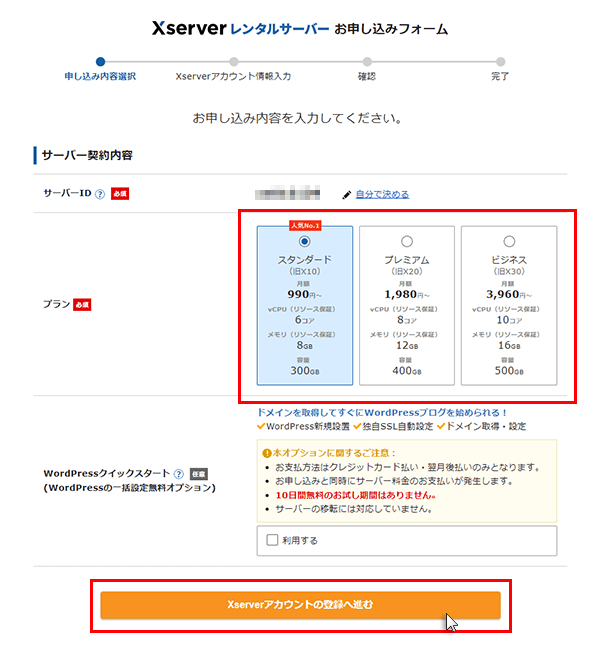Check the 利用する checkbox
The image size is (600, 646).
[x=272, y=540]
